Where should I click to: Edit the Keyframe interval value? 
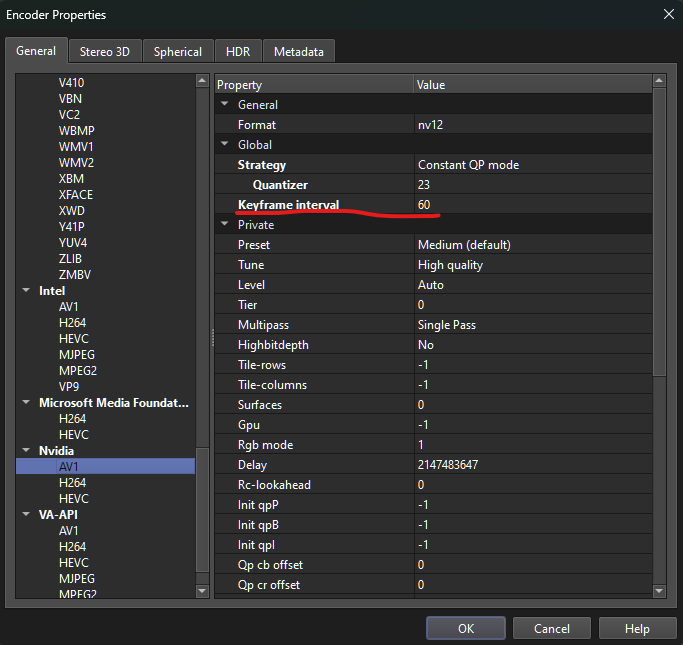(530, 205)
